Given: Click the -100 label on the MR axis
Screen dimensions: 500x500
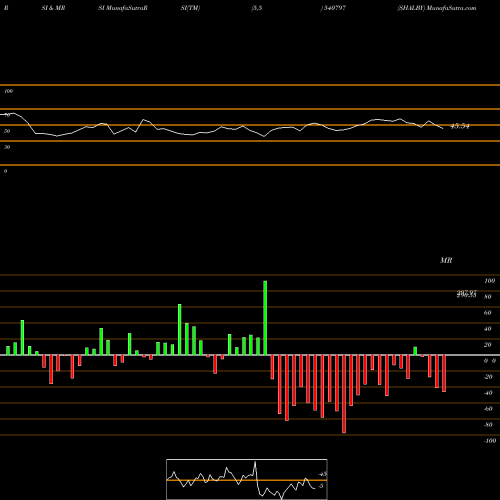Looking at the screenshot, I should click(489, 441).
